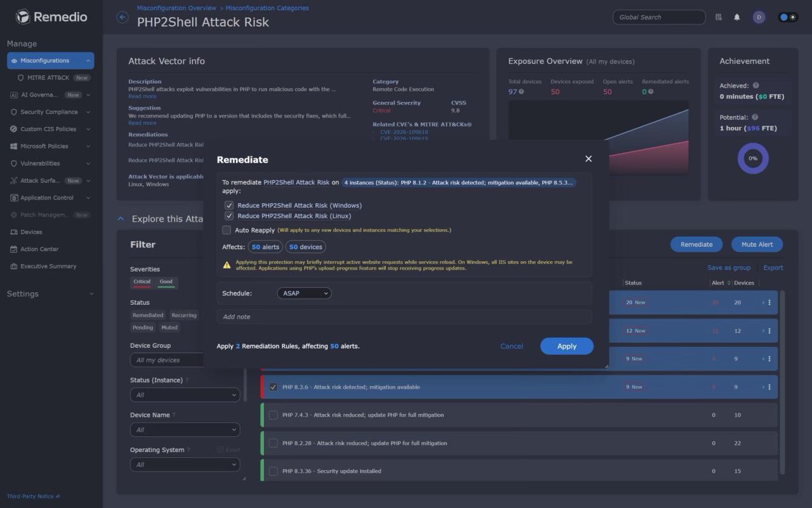Click the Add note field

(x=404, y=316)
